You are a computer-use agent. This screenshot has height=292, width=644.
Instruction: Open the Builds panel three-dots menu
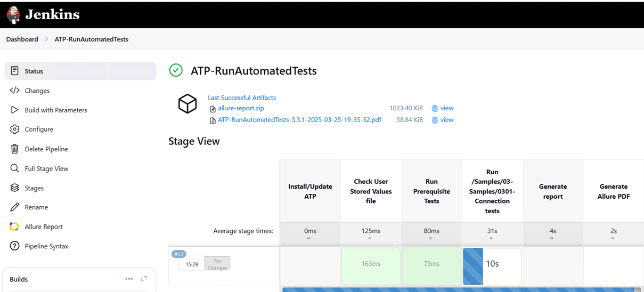click(x=129, y=279)
